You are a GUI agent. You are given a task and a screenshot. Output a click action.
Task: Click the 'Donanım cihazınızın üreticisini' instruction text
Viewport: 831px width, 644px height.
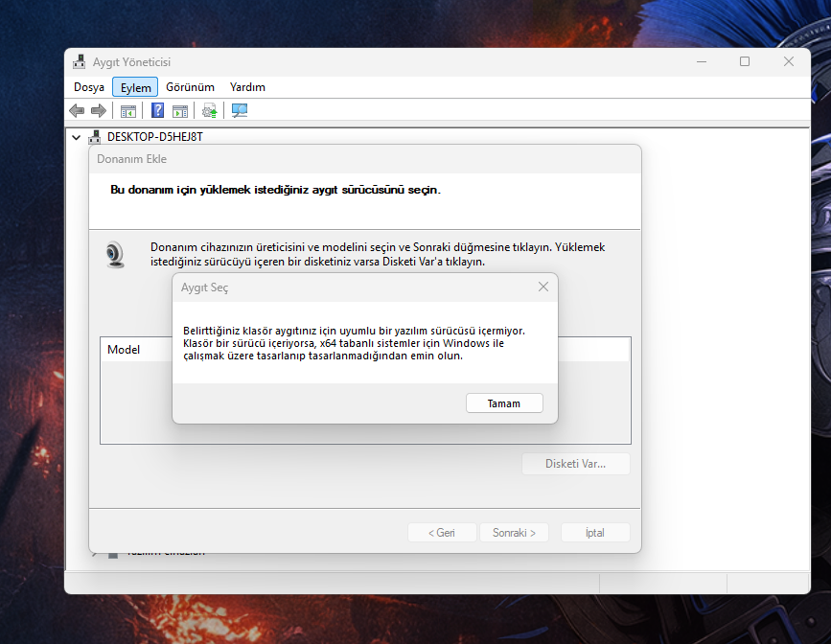pos(378,254)
